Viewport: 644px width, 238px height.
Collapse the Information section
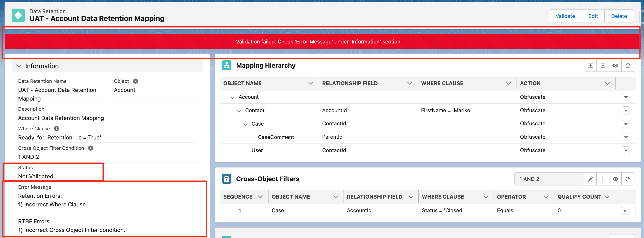[19, 66]
